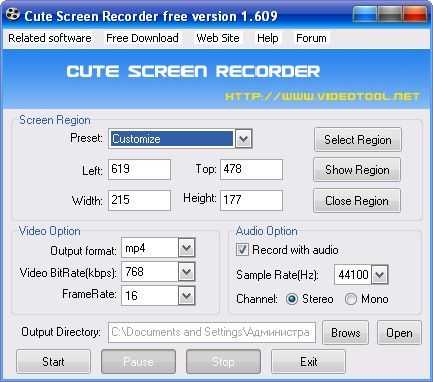This screenshot has width=433, height=382.
Task: Click the Show Region button
Action: [357, 170]
